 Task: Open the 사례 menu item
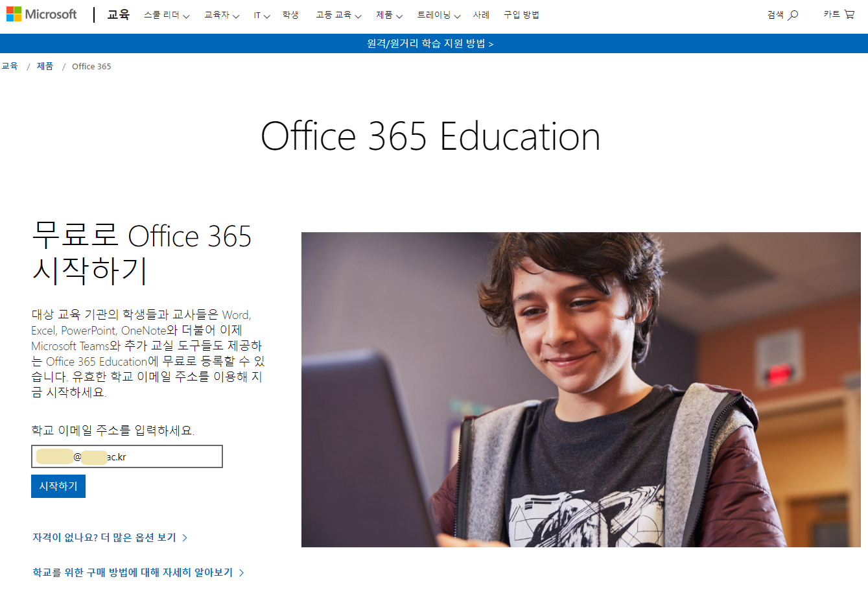click(481, 15)
